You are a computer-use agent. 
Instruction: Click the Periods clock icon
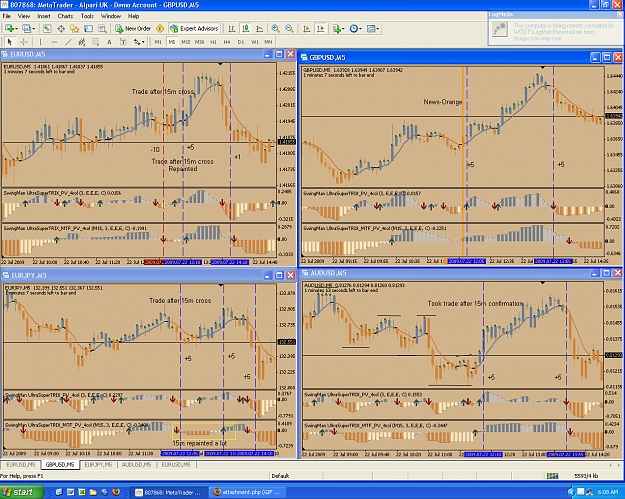point(354,28)
